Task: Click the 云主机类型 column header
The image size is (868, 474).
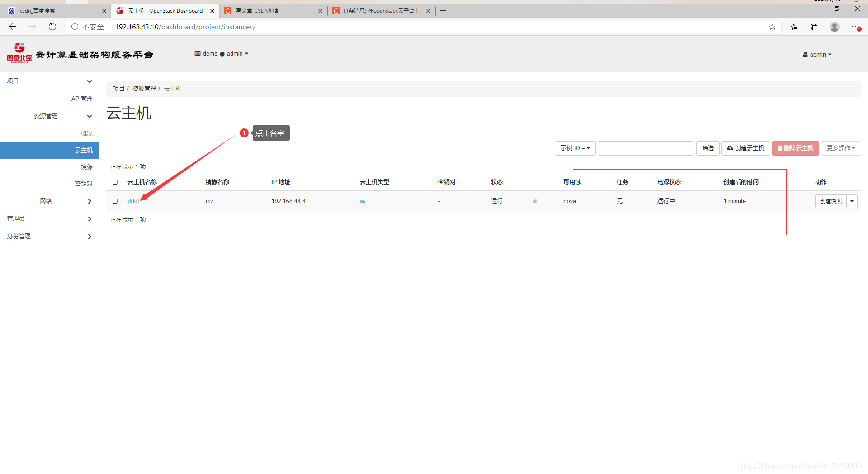Action: click(x=374, y=182)
